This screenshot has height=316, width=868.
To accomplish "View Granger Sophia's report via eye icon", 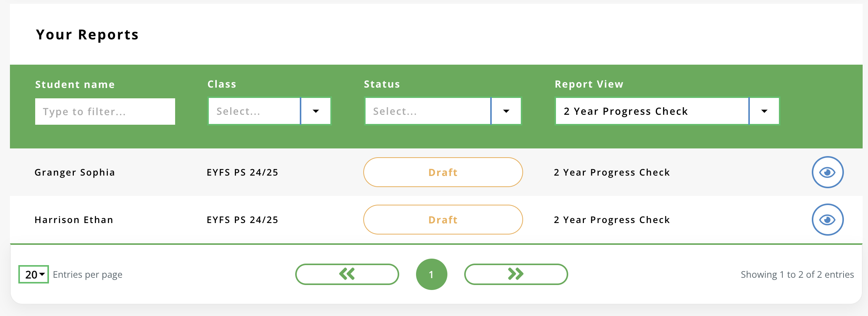I will coord(827,172).
